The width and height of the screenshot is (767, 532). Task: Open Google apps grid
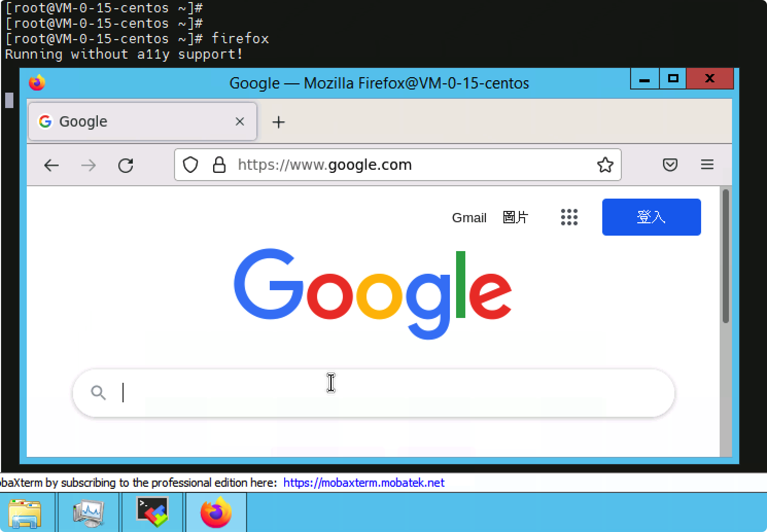click(x=569, y=217)
